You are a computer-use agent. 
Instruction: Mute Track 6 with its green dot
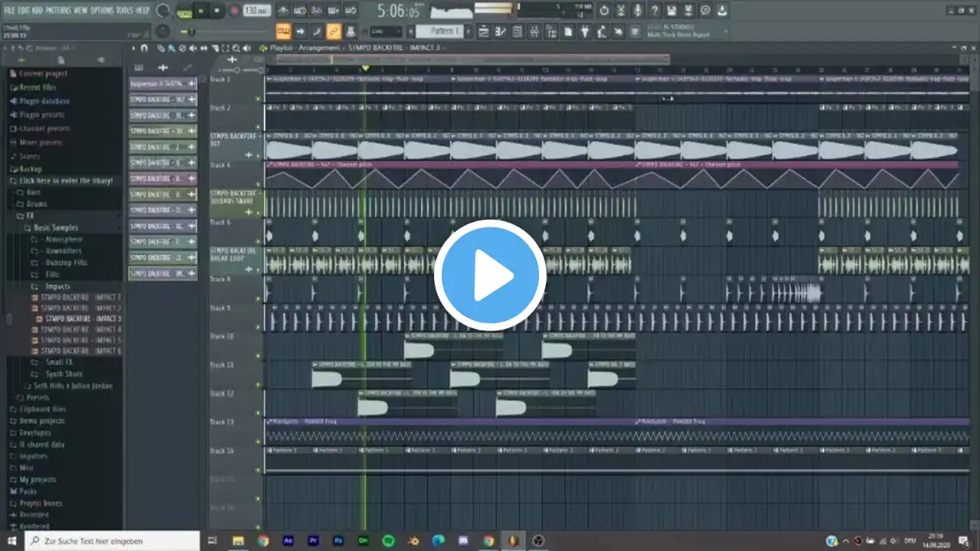[x=259, y=242]
